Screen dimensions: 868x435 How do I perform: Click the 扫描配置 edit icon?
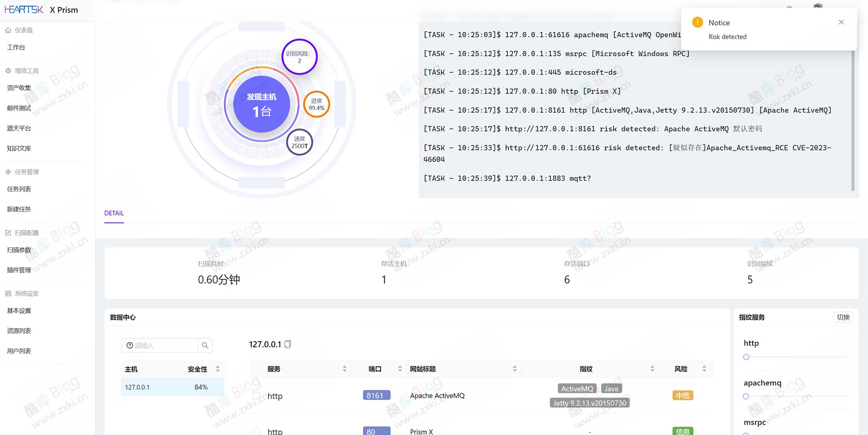click(8, 233)
